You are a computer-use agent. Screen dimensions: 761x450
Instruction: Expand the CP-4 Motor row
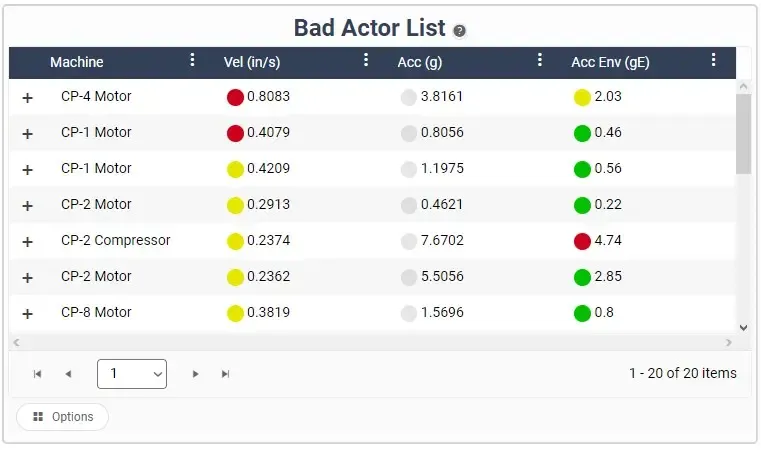tap(28, 98)
